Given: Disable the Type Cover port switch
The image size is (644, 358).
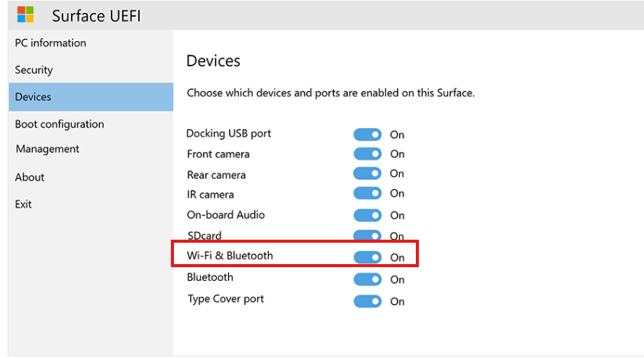Looking at the screenshot, I should click(x=367, y=301).
